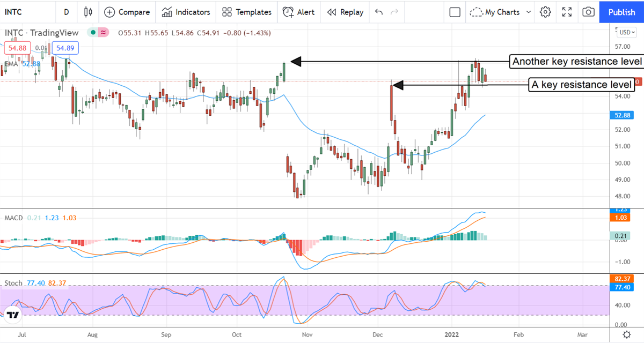Click the Undo arrow
Image resolution: width=644 pixels, height=343 pixels.
(379, 12)
